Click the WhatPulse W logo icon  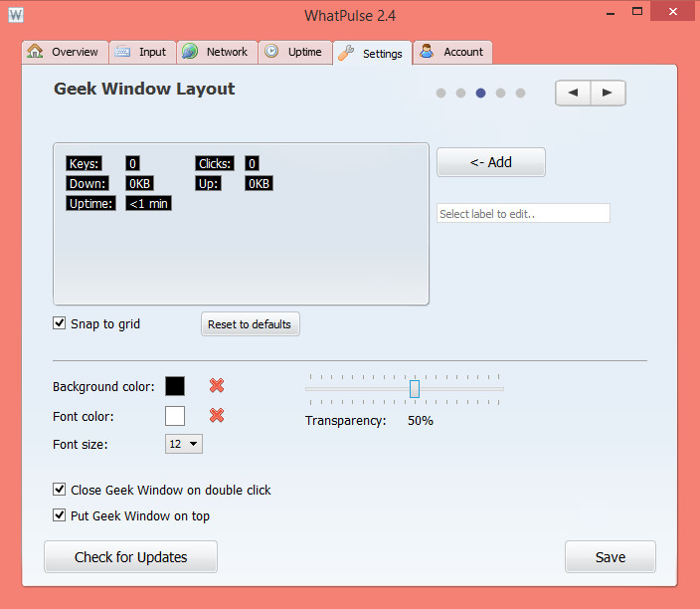tap(16, 15)
